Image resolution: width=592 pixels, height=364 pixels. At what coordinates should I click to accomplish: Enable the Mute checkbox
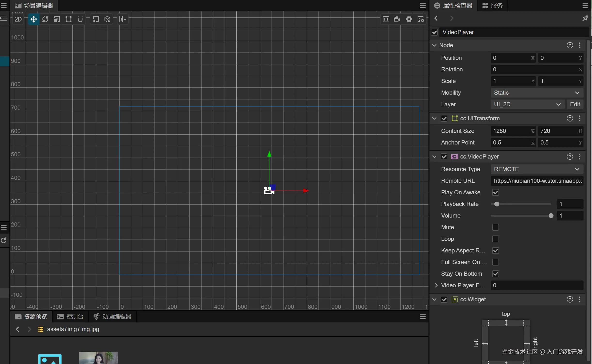point(496,227)
